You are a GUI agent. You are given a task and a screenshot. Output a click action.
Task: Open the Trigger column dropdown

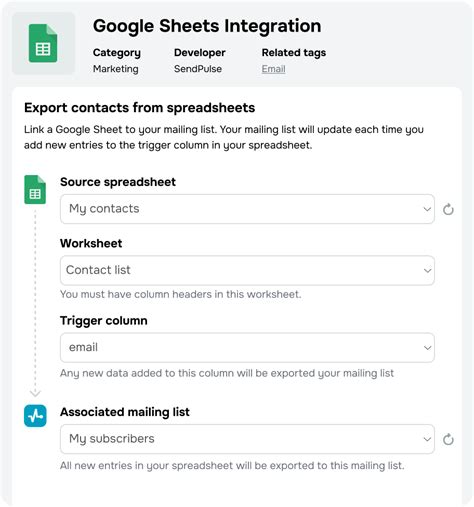click(247, 348)
